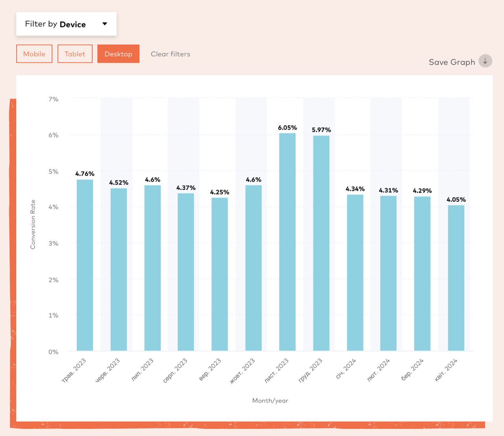
Task: Click the лип. 2023 bar
Action: coord(152,268)
